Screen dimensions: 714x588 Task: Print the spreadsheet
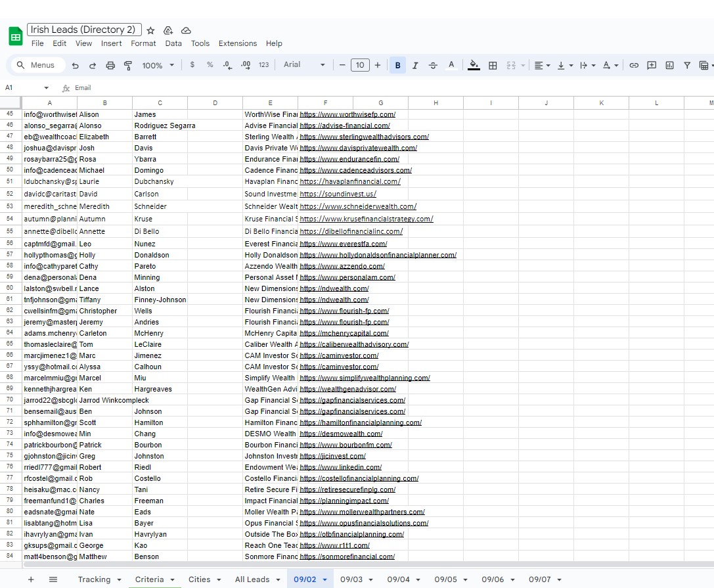pos(110,65)
